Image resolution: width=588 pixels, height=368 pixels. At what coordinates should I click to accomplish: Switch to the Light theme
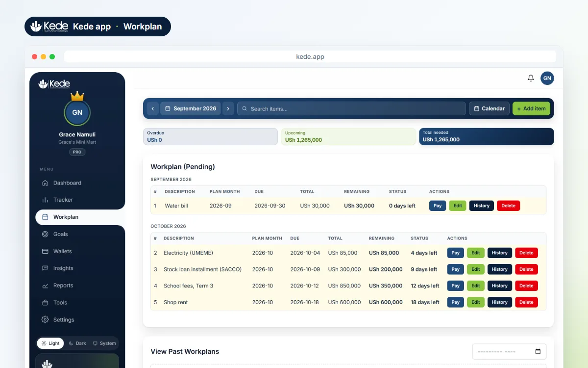pos(50,343)
